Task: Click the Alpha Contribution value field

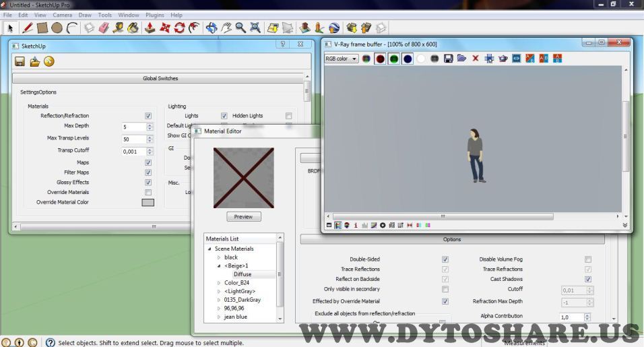Action: click(x=572, y=317)
